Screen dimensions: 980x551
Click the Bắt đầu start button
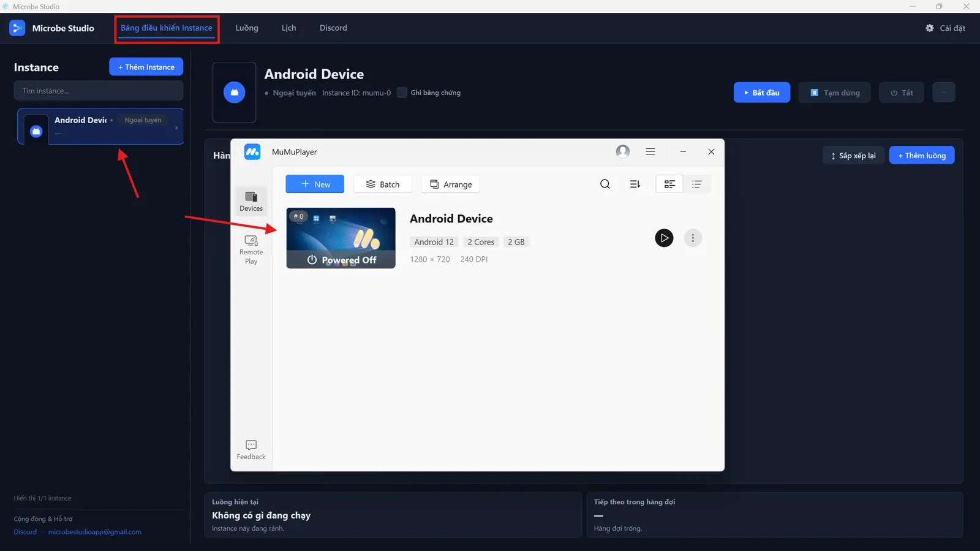pyautogui.click(x=762, y=93)
